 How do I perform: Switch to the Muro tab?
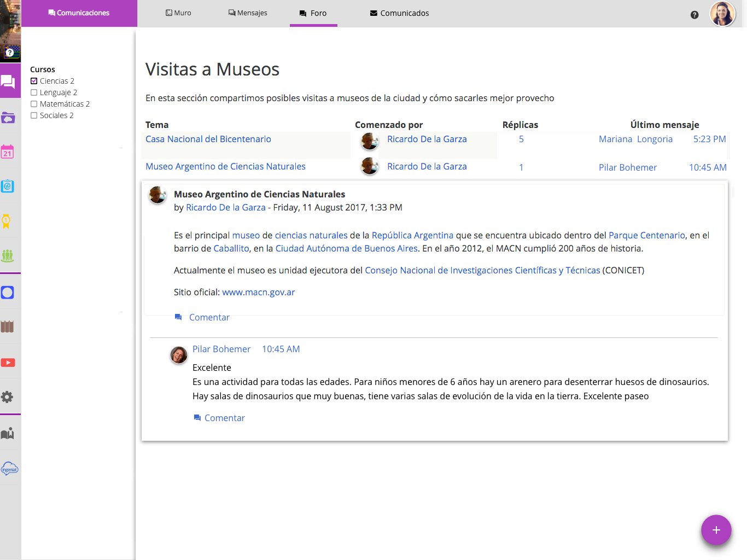178,13
